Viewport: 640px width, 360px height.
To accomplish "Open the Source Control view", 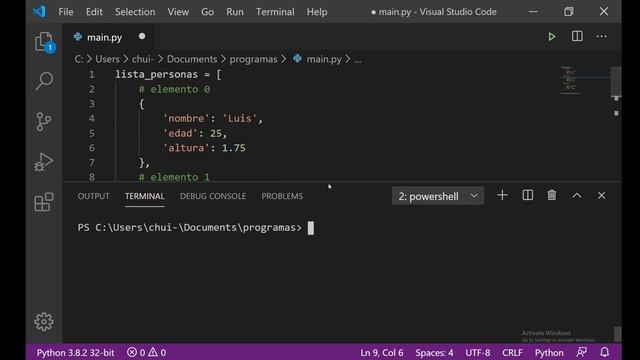I will tap(44, 122).
